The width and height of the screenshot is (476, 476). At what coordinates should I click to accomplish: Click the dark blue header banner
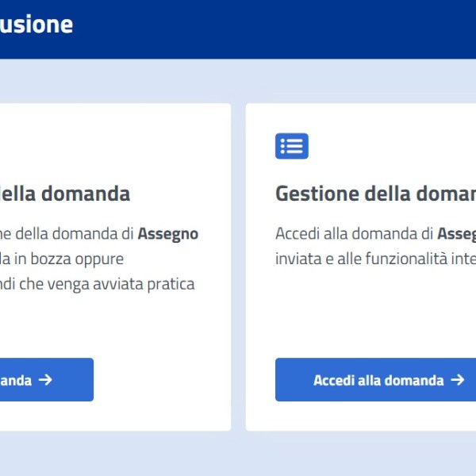click(273, 29)
